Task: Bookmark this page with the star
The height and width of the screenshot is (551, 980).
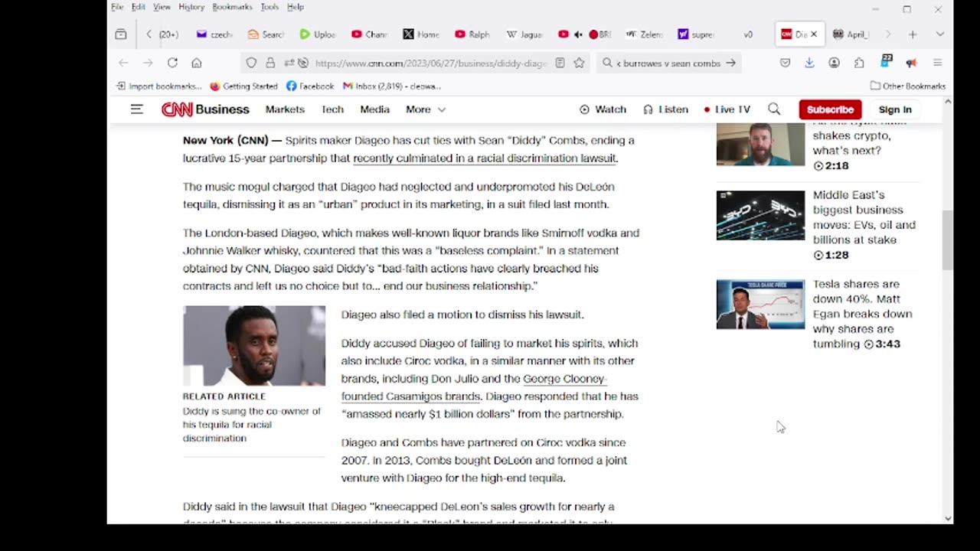Action: pyautogui.click(x=579, y=63)
